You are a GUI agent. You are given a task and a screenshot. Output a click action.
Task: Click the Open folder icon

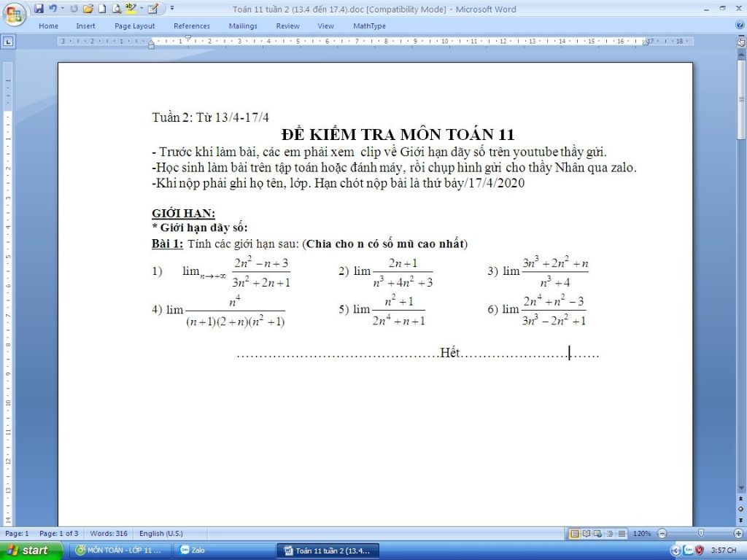(88, 9)
